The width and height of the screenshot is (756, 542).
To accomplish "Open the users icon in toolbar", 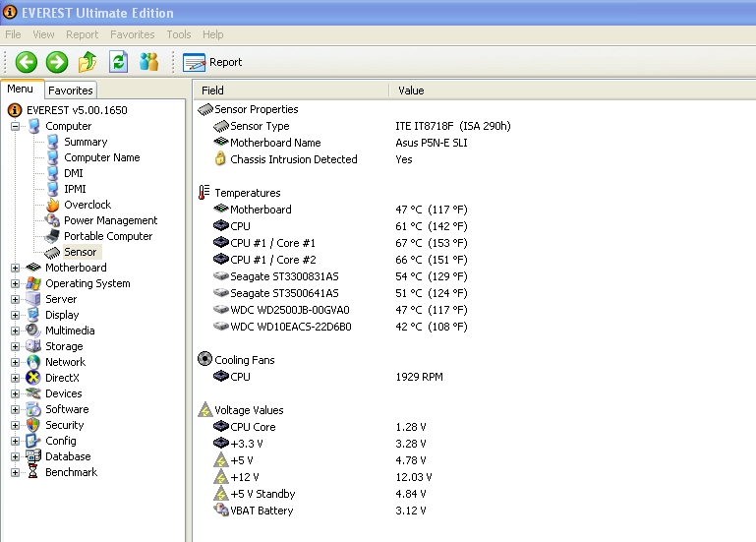I will pos(149,62).
